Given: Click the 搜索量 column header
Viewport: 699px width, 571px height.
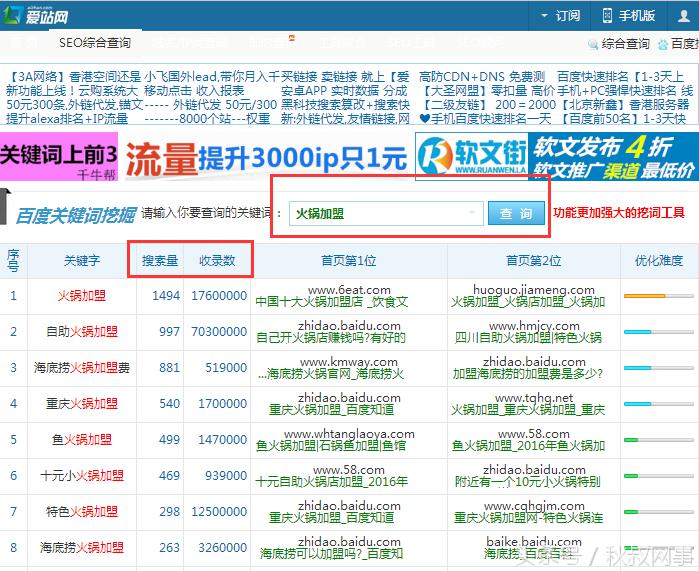Looking at the screenshot, I should coord(160,260).
